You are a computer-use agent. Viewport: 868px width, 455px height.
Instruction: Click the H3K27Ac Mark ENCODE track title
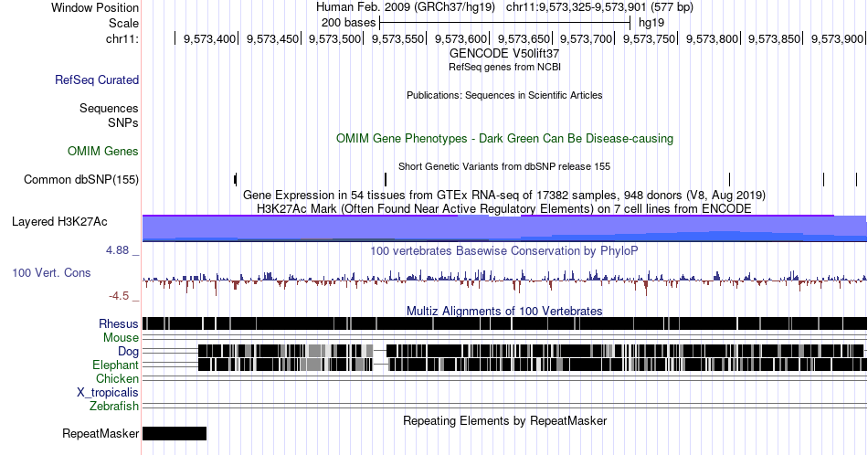point(504,208)
